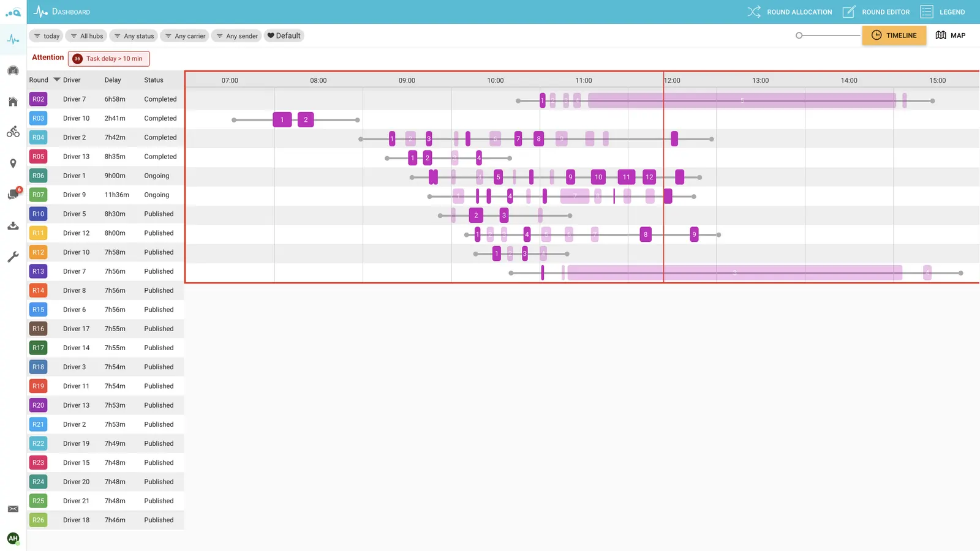
Task: Open Round Allocation shuffle icon
Action: pyautogui.click(x=754, y=12)
